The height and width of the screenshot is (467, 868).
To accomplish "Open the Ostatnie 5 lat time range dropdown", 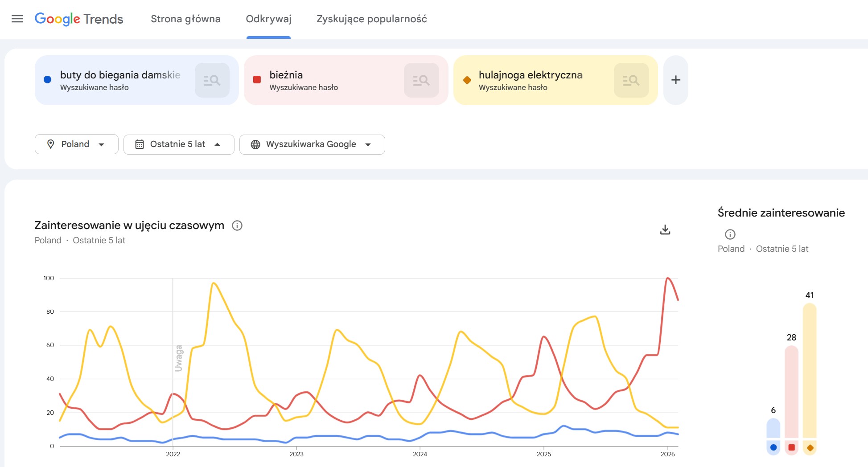I will [178, 144].
